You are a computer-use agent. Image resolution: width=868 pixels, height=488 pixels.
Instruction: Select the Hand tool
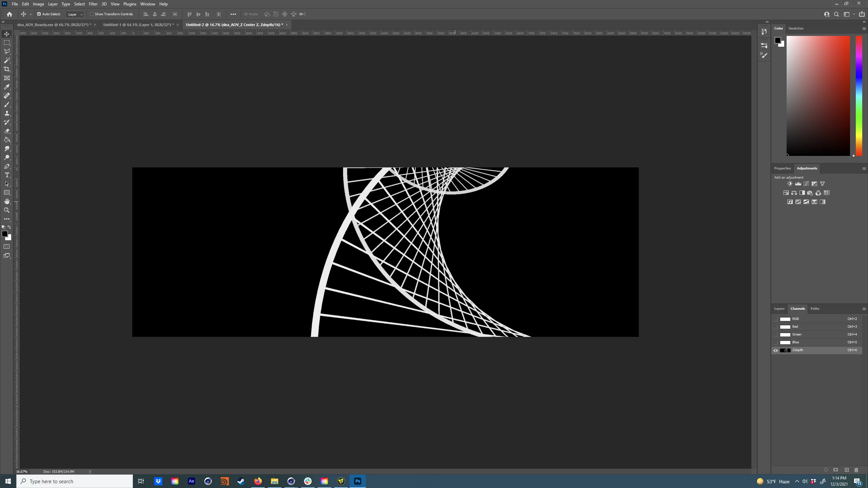point(7,201)
